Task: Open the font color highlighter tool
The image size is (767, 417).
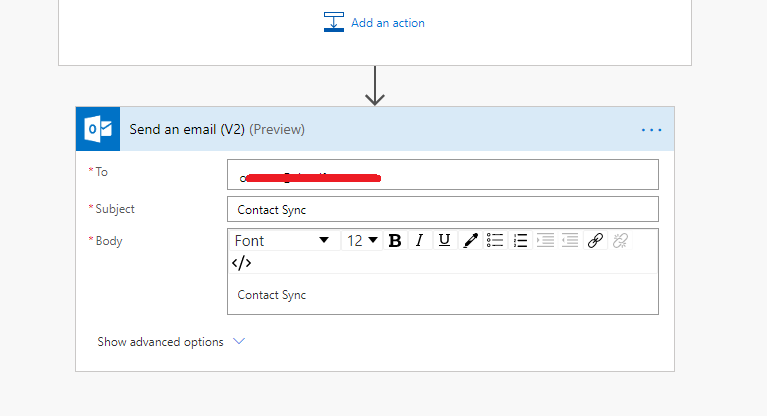Action: point(470,240)
